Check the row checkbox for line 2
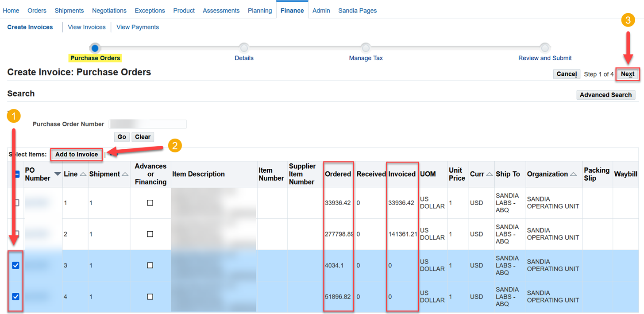Image resolution: width=644 pixels, height=314 pixels. (16, 234)
